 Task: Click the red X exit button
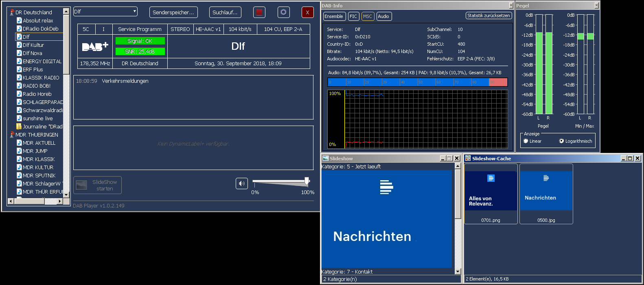pyautogui.click(x=307, y=12)
